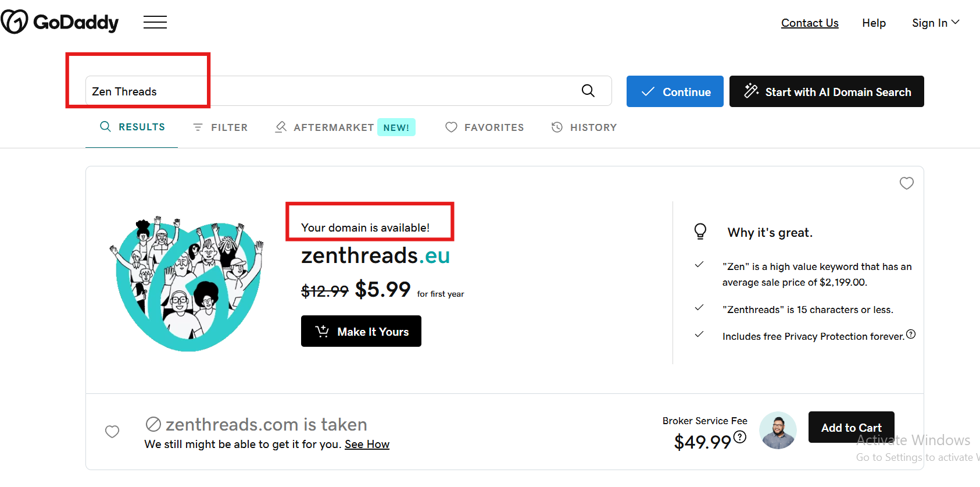Image resolution: width=980 pixels, height=487 pixels.
Task: Click the magnifier search icon in the domain field
Action: (588, 91)
